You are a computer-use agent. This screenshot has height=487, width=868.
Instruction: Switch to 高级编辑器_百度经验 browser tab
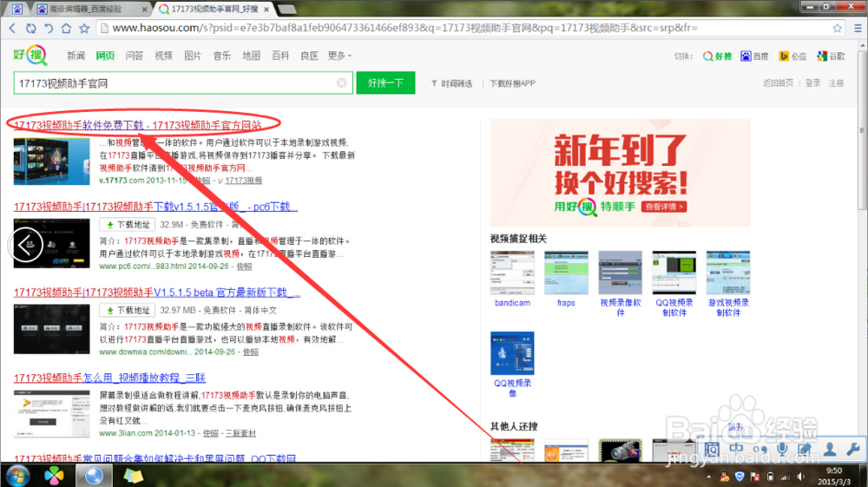coord(91,9)
